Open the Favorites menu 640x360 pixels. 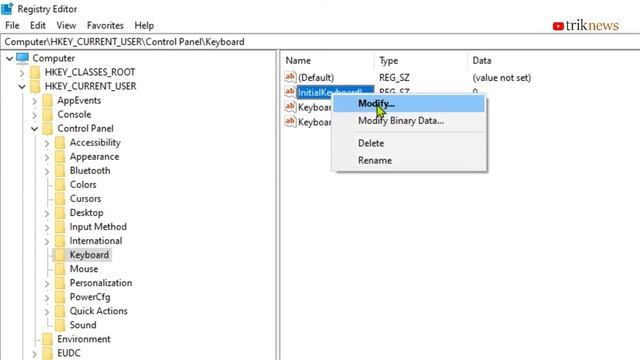105,25
